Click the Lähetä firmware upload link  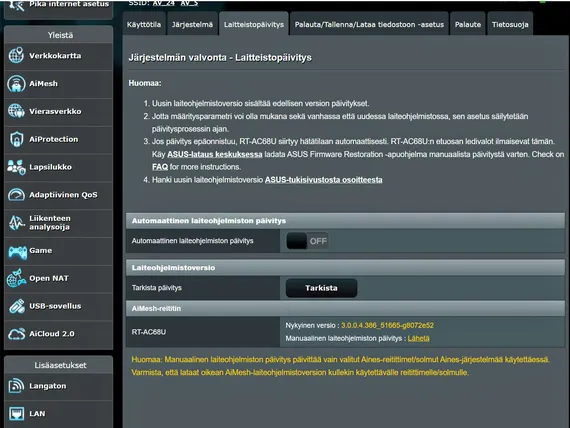pyautogui.click(x=418, y=338)
